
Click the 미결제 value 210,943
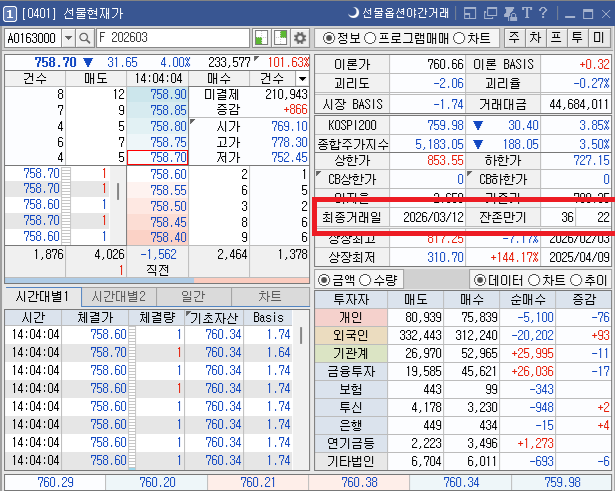(x=286, y=95)
